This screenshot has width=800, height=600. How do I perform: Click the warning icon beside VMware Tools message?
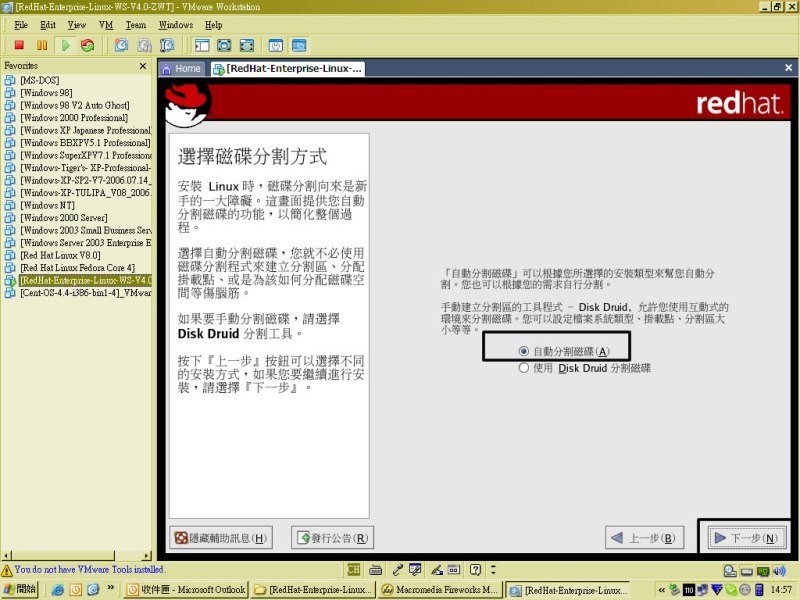7,570
